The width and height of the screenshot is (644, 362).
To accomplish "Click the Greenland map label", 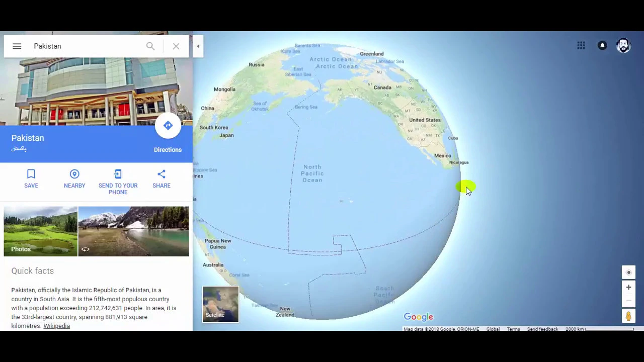I will pos(372,54).
